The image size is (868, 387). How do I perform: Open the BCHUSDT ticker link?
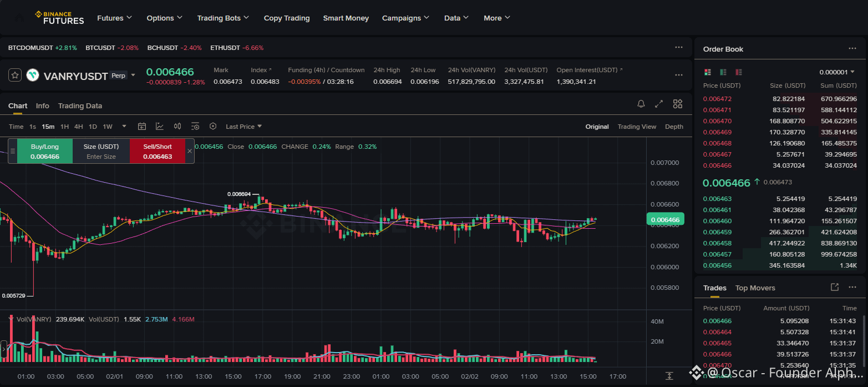174,48
